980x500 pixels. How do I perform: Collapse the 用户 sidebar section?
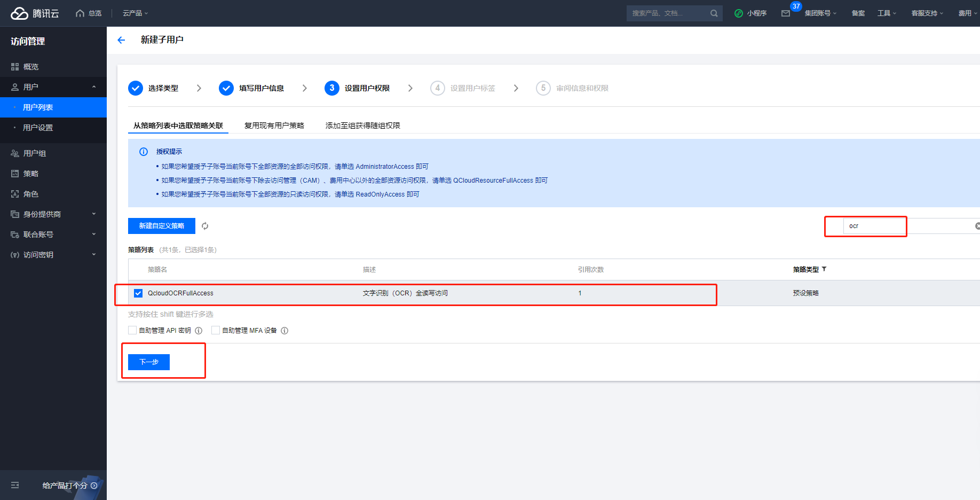(94, 87)
